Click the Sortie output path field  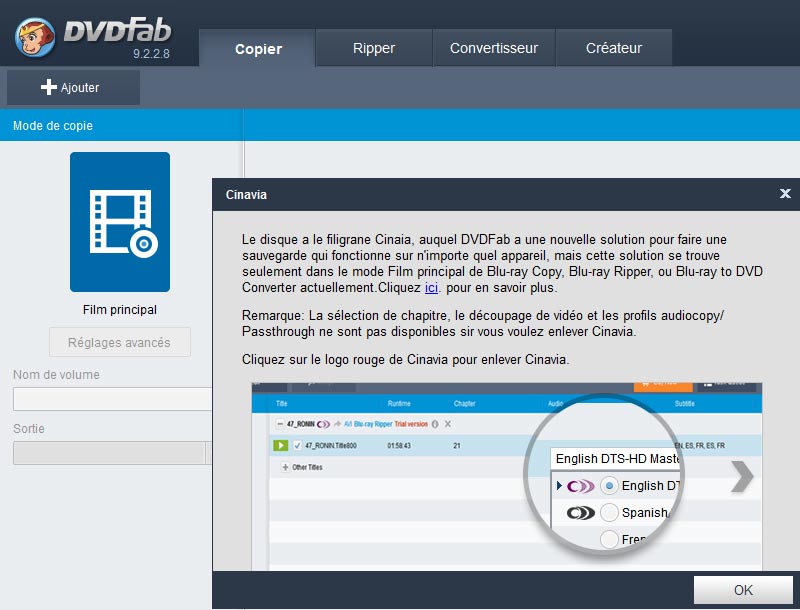pyautogui.click(x=110, y=453)
